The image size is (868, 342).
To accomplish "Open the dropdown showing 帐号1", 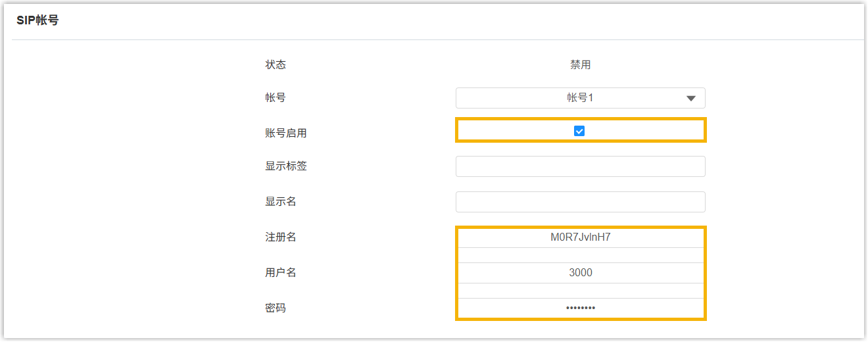I will (580, 98).
